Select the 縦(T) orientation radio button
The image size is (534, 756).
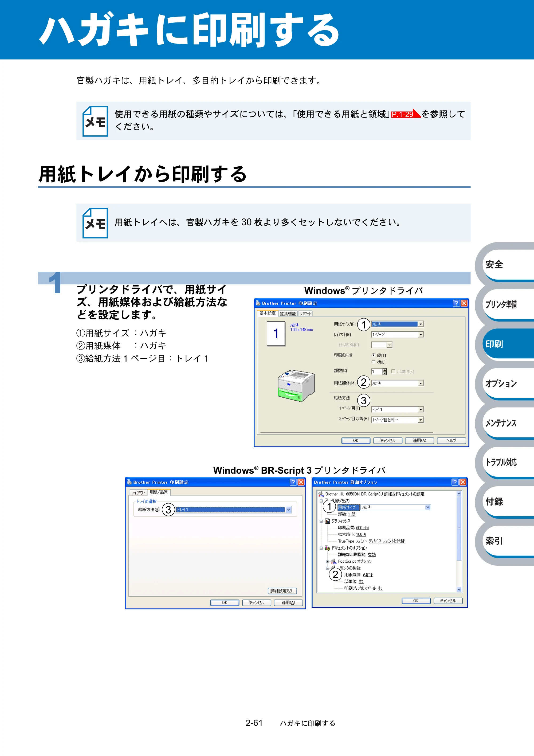coord(373,355)
